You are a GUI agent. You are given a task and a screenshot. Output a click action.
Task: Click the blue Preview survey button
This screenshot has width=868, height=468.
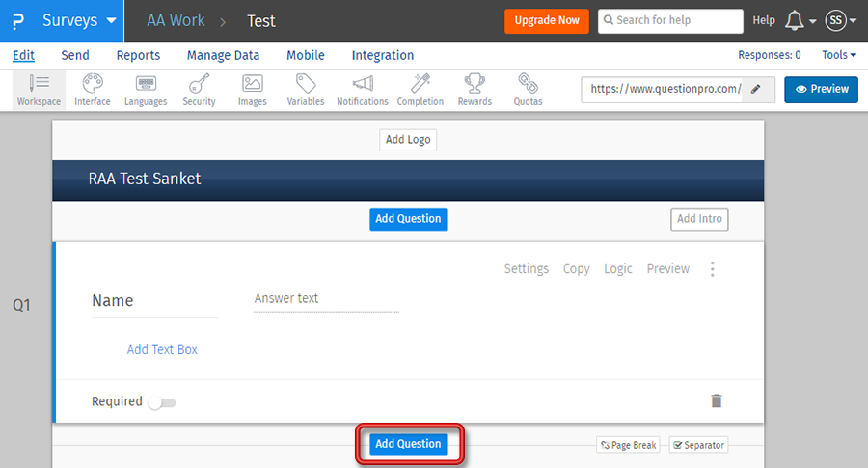click(x=821, y=89)
